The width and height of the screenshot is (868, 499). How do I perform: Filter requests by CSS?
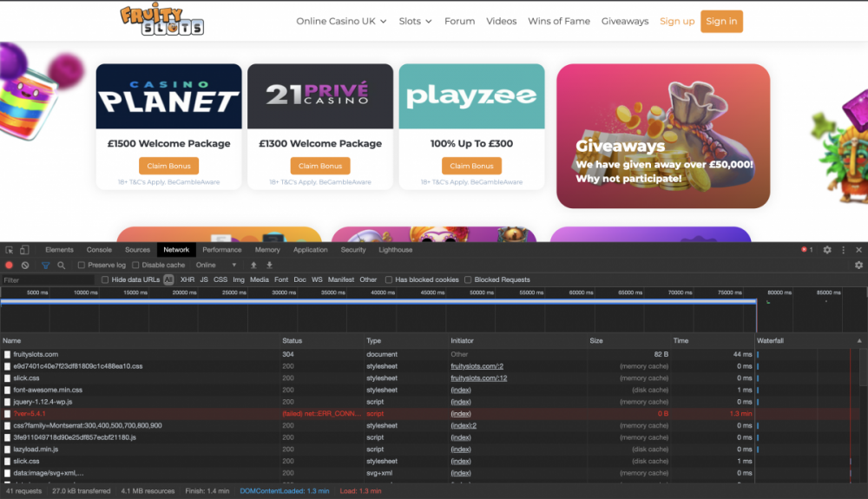[220, 280]
